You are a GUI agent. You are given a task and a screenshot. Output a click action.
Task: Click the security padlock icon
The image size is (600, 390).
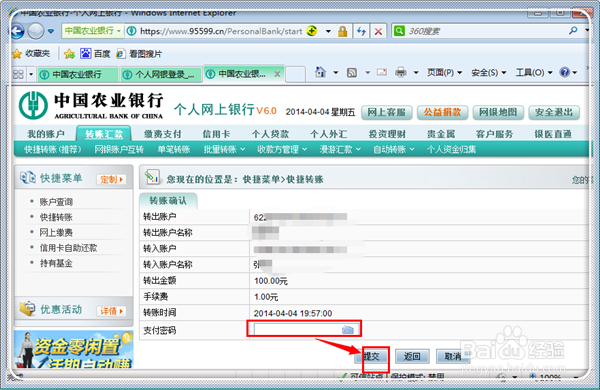pyautogui.click(x=342, y=31)
